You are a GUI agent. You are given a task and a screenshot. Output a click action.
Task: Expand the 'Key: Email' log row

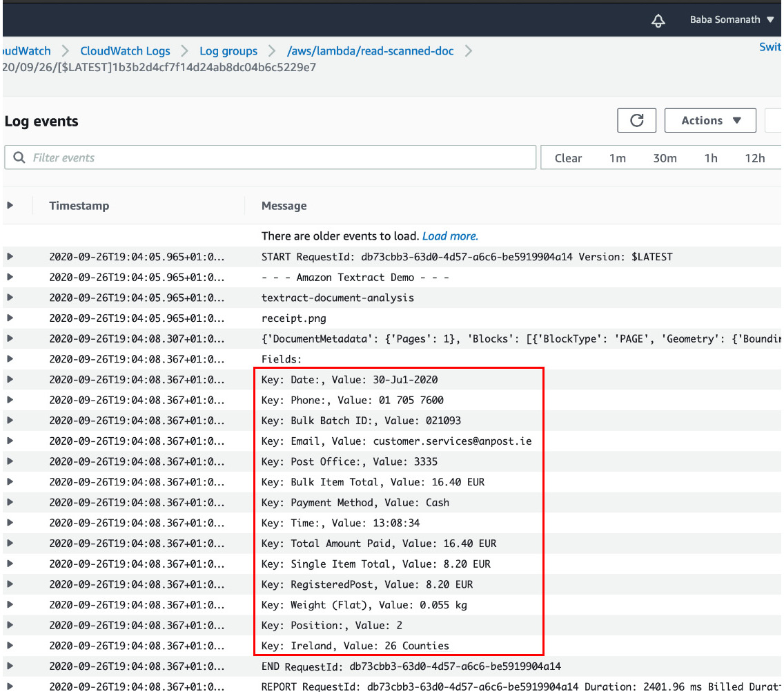click(x=10, y=441)
